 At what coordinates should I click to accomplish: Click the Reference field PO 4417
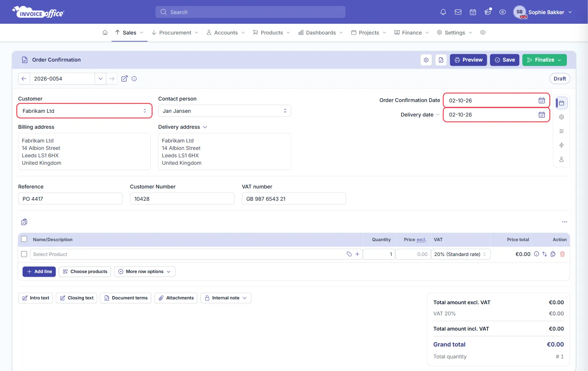point(70,198)
